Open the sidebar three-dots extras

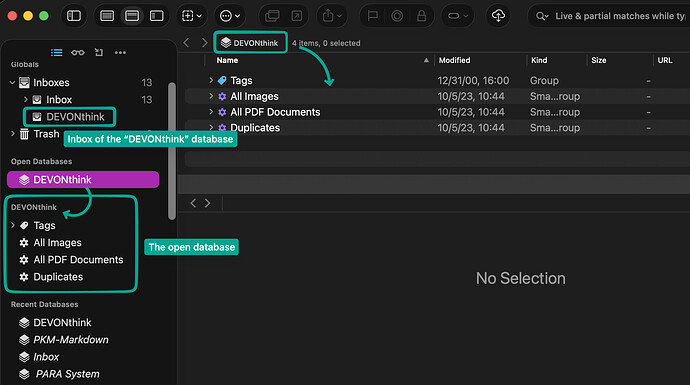[x=120, y=53]
